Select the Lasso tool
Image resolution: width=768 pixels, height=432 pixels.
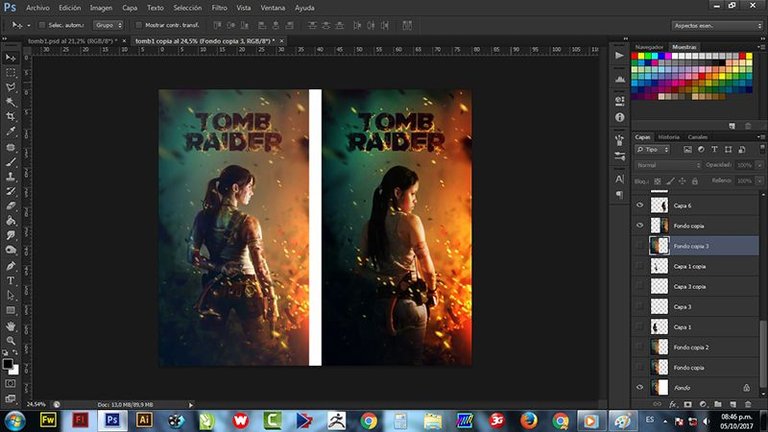pyautogui.click(x=10, y=88)
